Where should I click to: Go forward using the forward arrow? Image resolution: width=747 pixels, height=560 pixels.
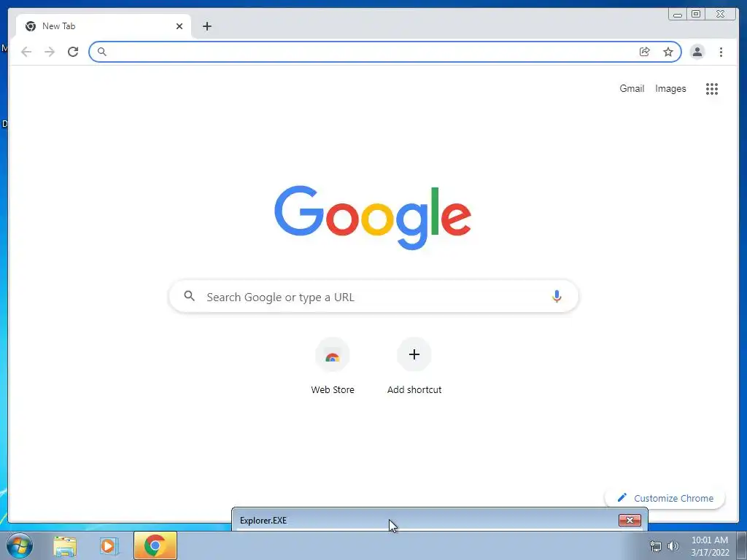[x=50, y=52]
